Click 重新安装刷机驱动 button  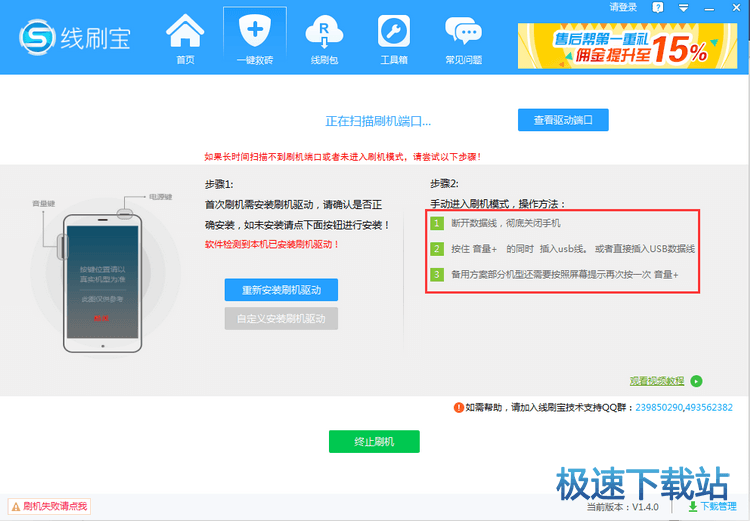point(281,290)
